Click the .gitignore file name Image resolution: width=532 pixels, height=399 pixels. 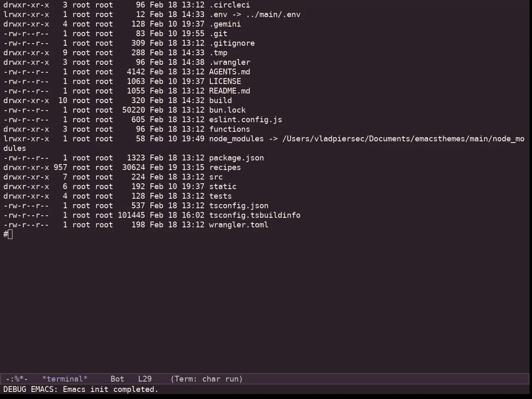tap(232, 43)
